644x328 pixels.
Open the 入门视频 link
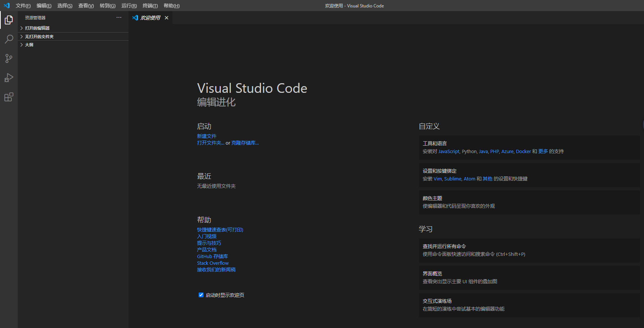[207, 236]
